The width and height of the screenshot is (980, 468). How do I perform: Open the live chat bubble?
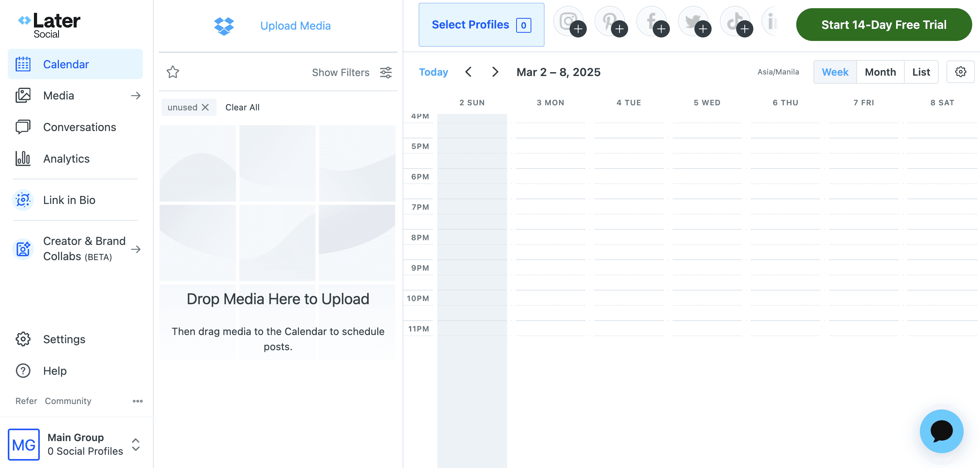(941, 431)
